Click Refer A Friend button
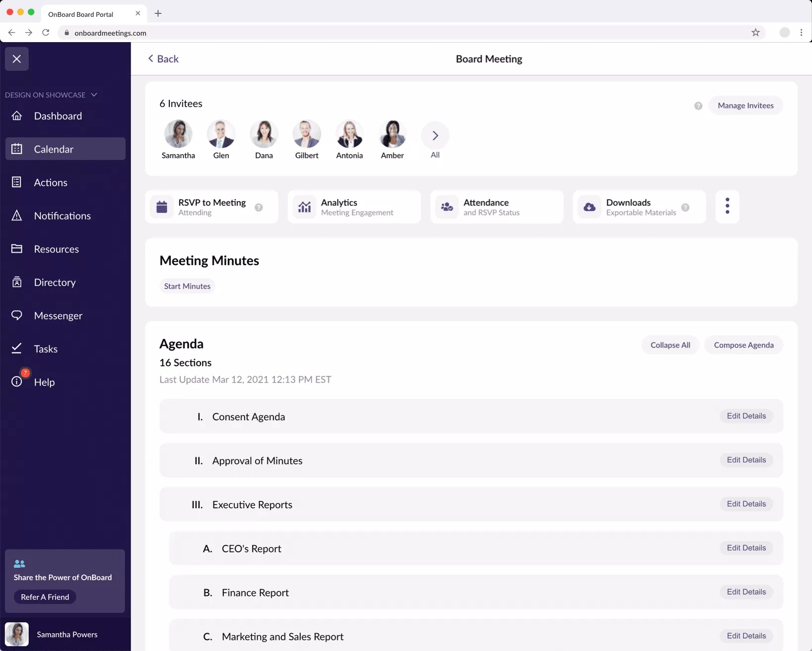Viewport: 812px width, 651px height. (x=45, y=597)
